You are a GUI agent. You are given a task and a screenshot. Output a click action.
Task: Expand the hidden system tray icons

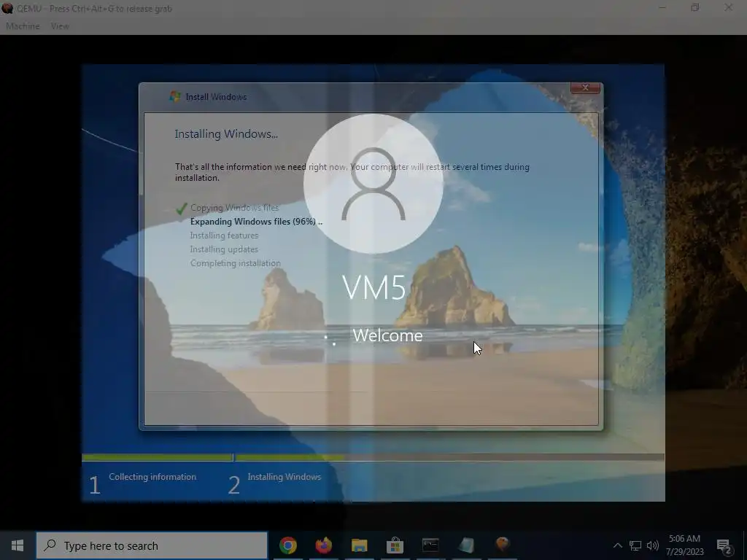click(617, 545)
